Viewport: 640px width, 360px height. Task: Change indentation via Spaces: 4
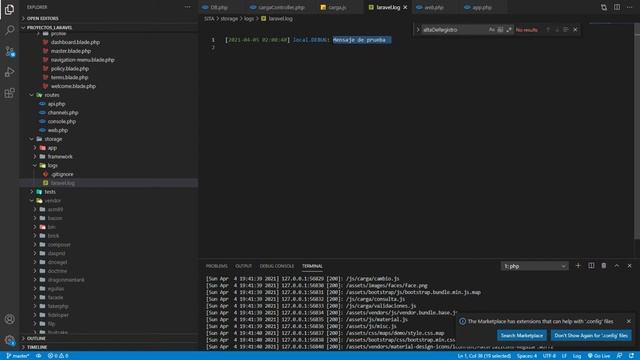(x=527, y=356)
